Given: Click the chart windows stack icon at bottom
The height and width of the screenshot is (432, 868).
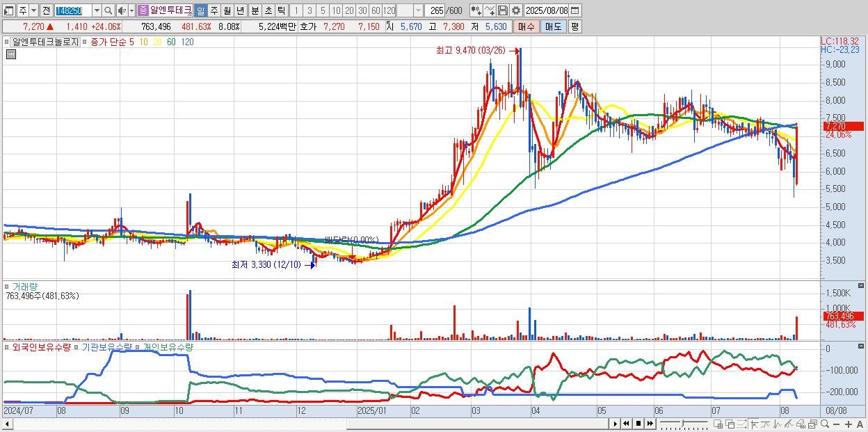Looking at the screenshot, I should (x=812, y=424).
